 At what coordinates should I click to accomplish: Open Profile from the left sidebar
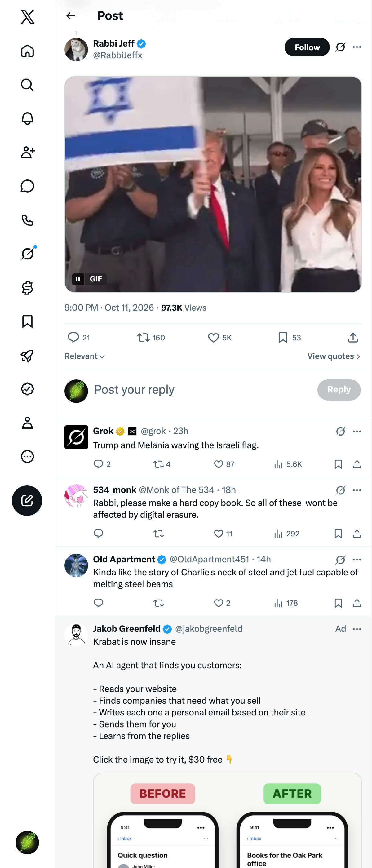[27, 423]
